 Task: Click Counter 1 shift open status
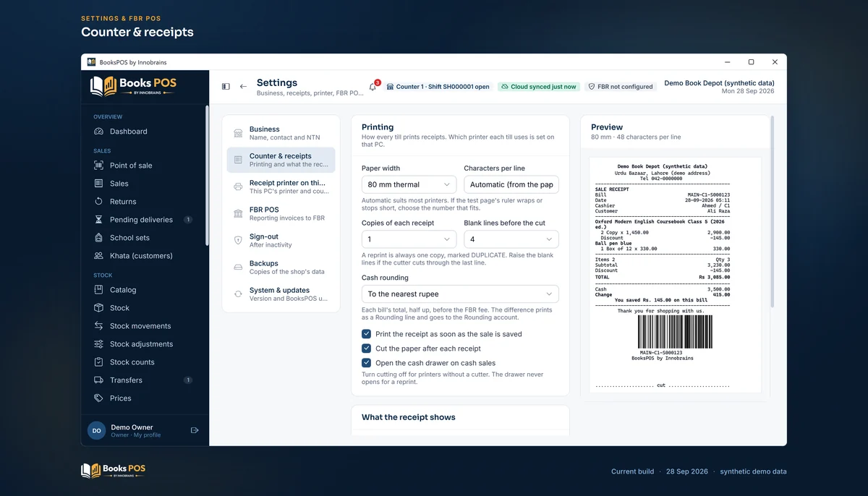(438, 87)
